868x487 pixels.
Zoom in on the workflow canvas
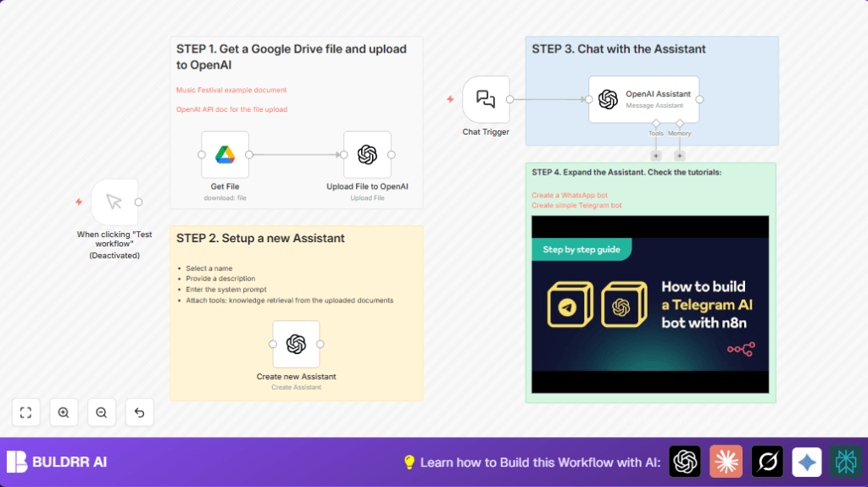(x=64, y=412)
